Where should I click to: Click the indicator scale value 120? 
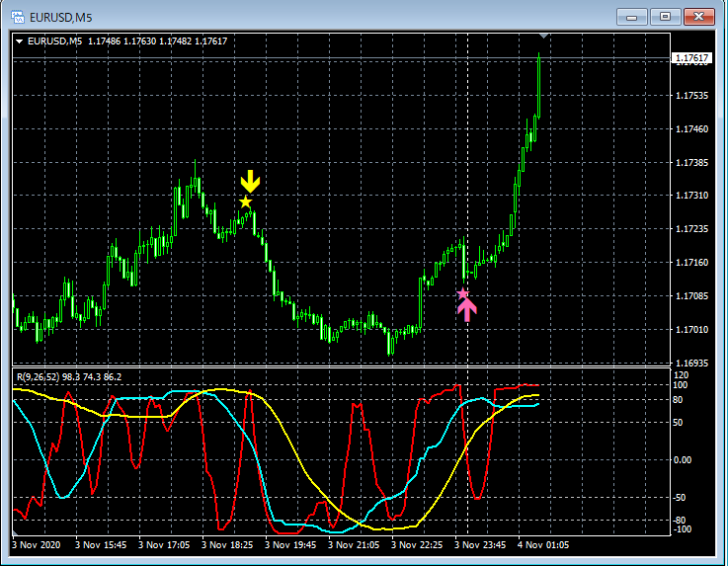pyautogui.click(x=681, y=375)
